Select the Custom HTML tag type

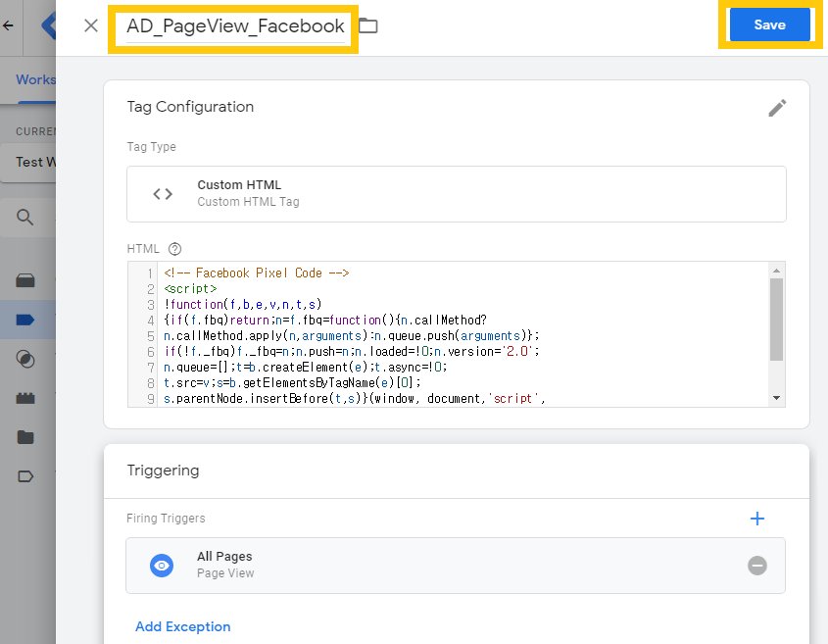457,194
